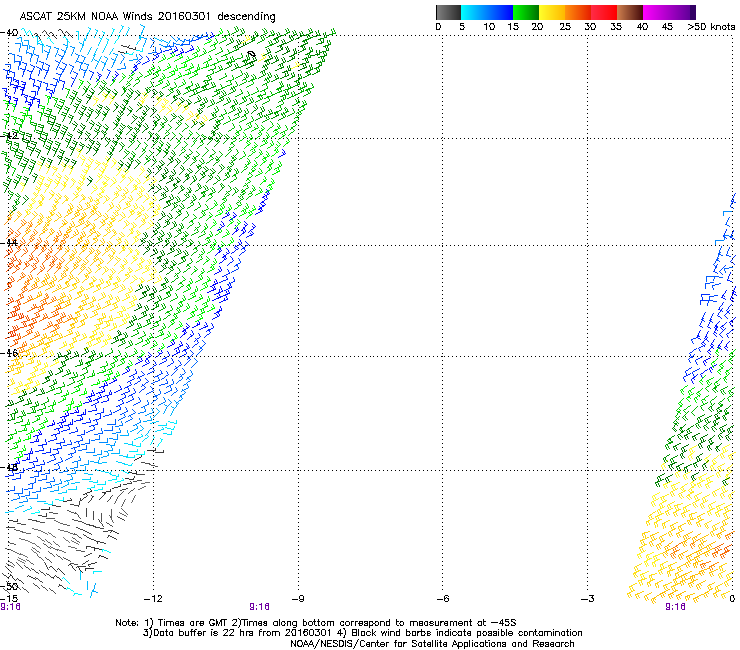Click the gray 0-5 knots color bar segment
Screen dimensions: 740x650
point(448,12)
